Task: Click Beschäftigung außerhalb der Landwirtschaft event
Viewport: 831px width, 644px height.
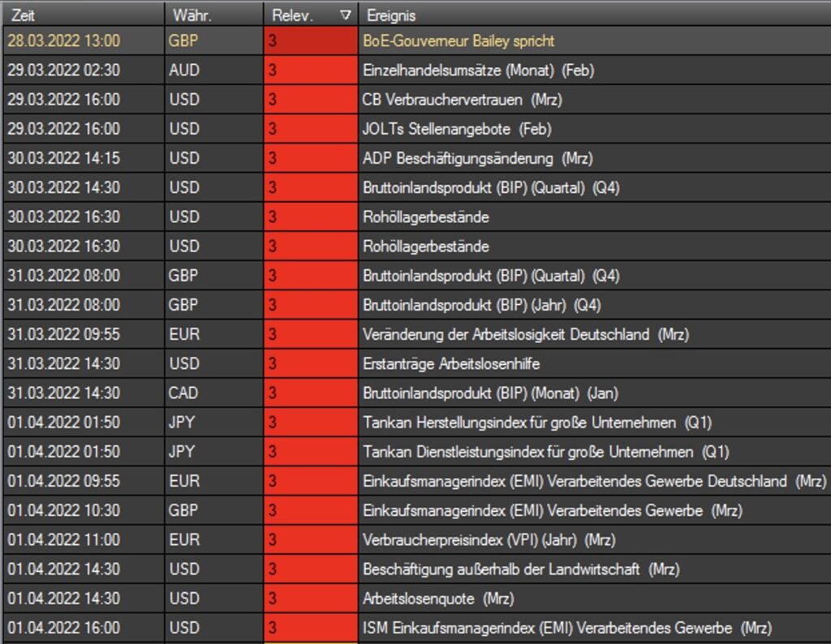Action: [521, 569]
